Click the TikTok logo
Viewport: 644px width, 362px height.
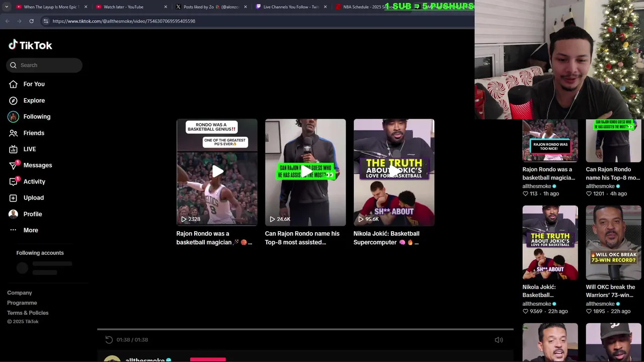pyautogui.click(x=30, y=45)
